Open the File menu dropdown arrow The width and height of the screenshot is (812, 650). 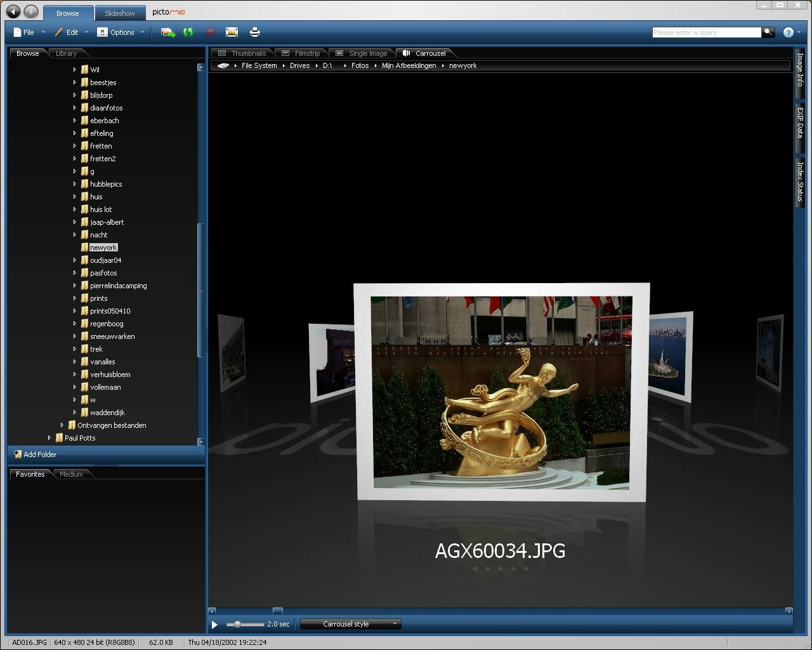click(43, 32)
